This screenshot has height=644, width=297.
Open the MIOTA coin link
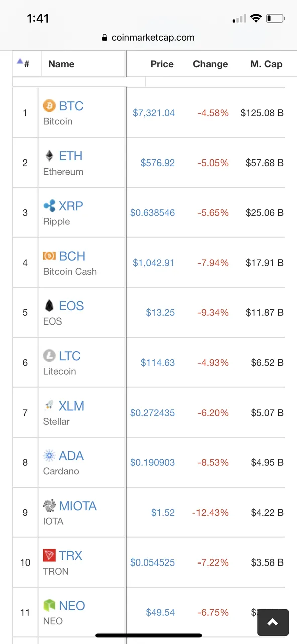78,506
